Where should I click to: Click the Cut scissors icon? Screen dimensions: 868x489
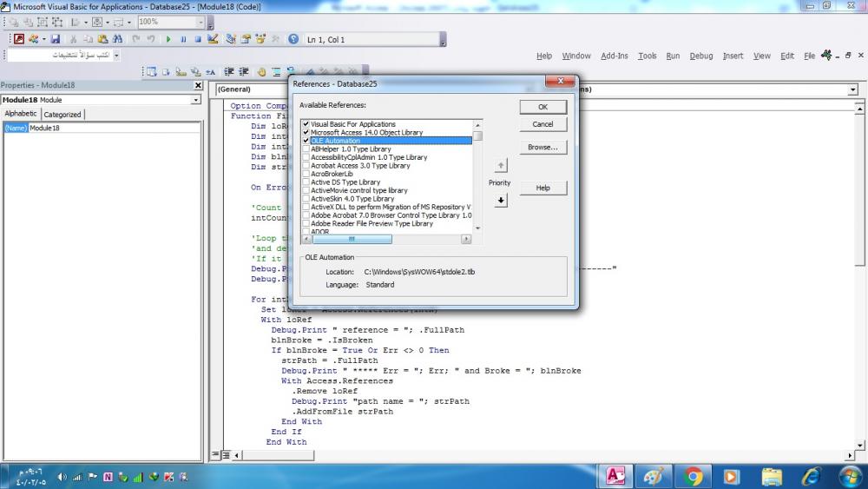point(73,39)
